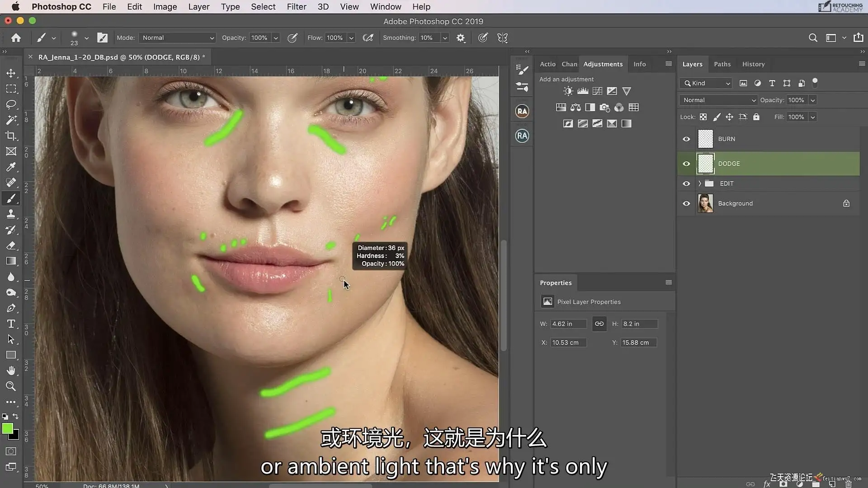Select the Horizontal Type tool
The image size is (868, 488).
(11, 324)
